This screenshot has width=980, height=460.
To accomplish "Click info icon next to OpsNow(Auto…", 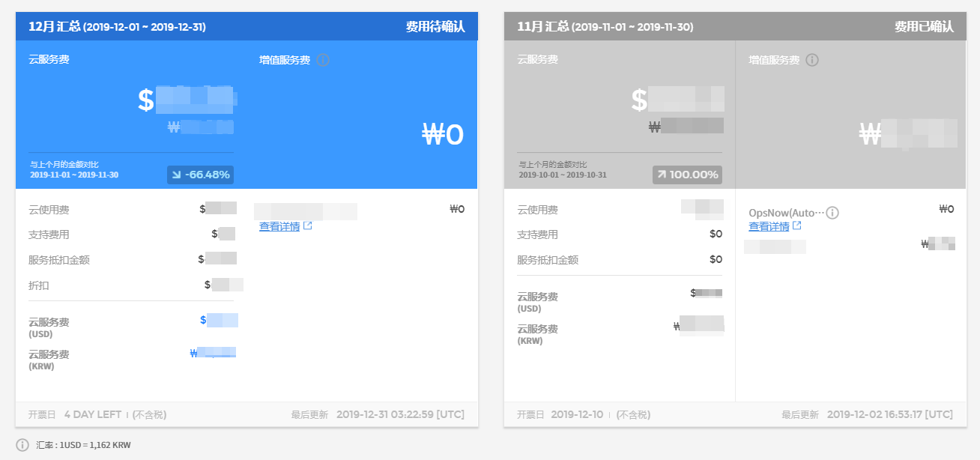I will click(x=832, y=213).
